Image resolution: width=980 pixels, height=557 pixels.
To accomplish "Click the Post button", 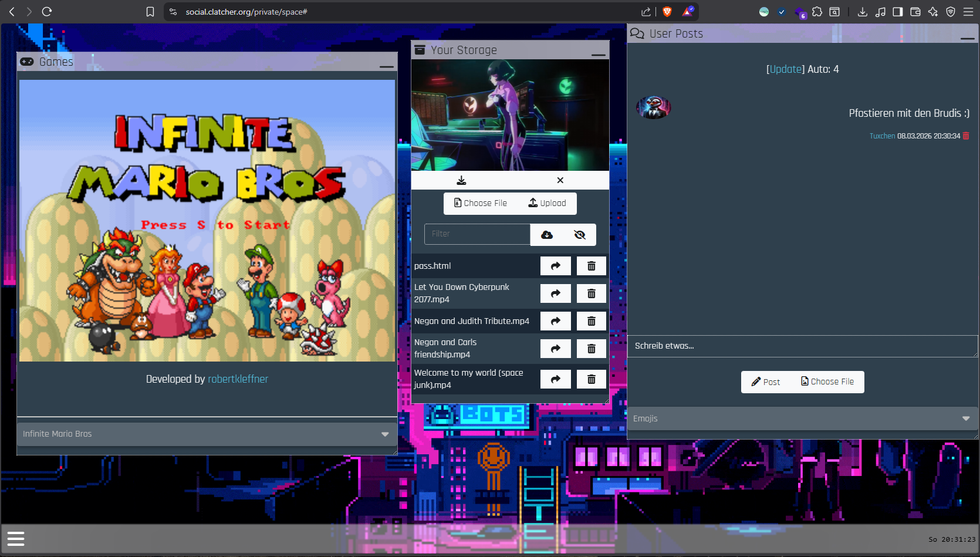I will [x=766, y=382].
